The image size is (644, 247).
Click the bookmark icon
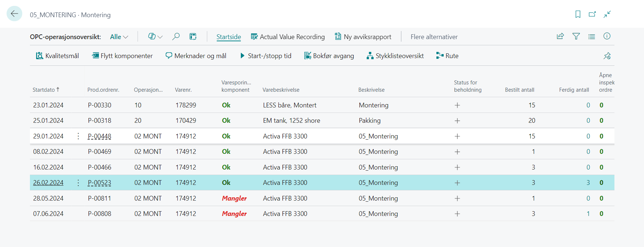coord(578,14)
